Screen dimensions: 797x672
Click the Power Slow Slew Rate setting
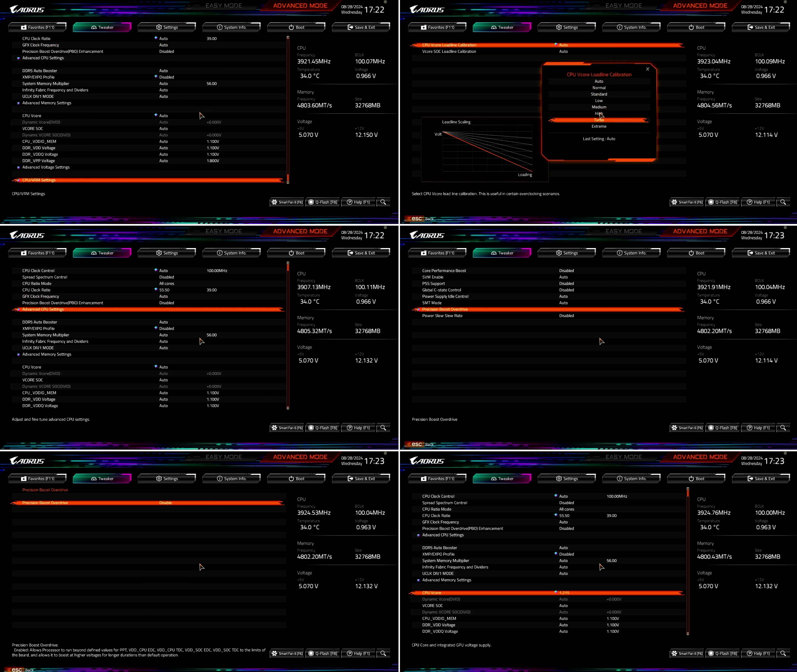pyautogui.click(x=442, y=316)
